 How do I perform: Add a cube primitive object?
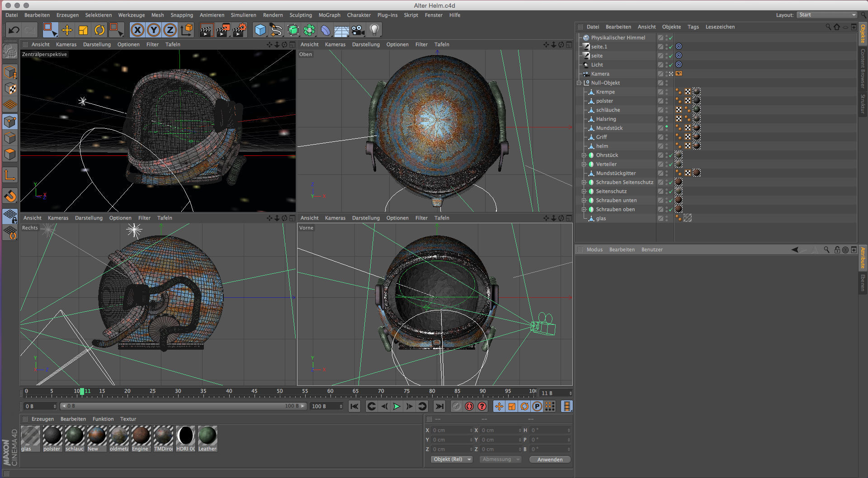click(260, 30)
